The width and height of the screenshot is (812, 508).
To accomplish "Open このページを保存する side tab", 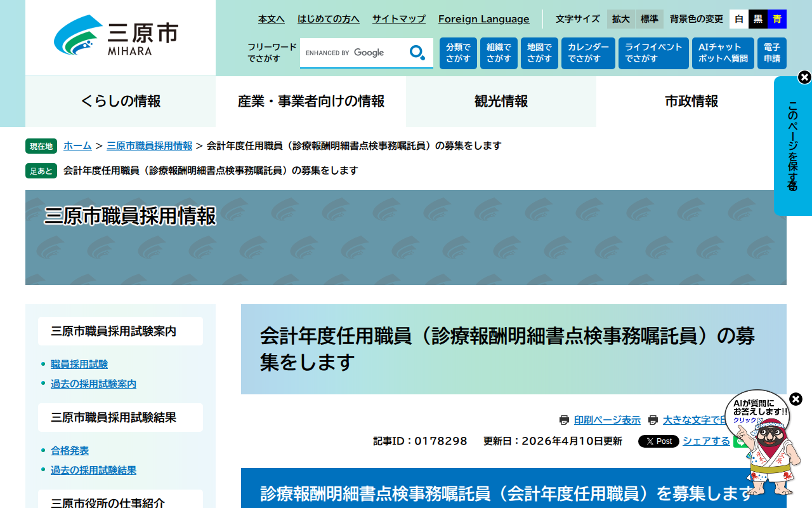I will click(793, 146).
